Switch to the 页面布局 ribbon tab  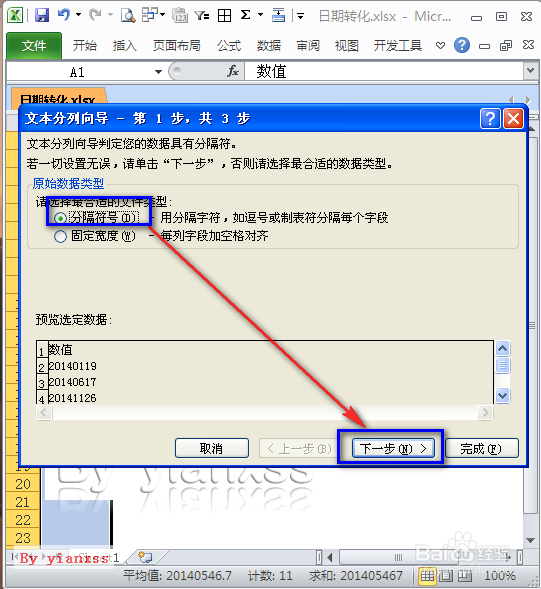[x=177, y=45]
